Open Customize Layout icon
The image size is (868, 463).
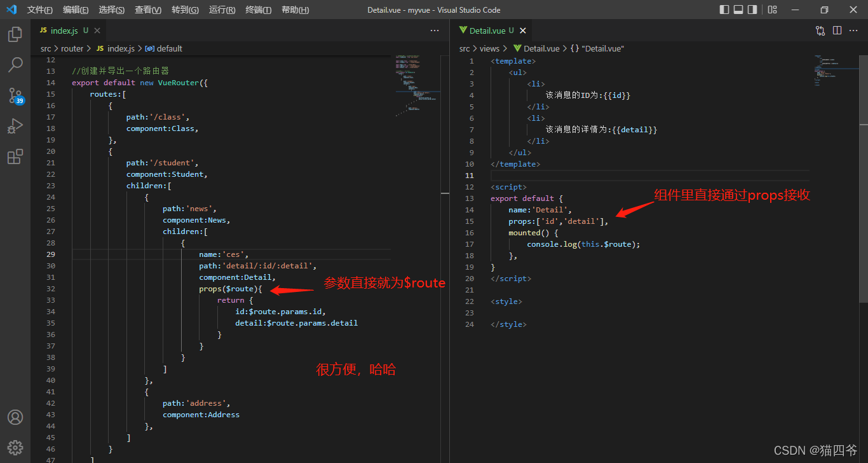772,10
